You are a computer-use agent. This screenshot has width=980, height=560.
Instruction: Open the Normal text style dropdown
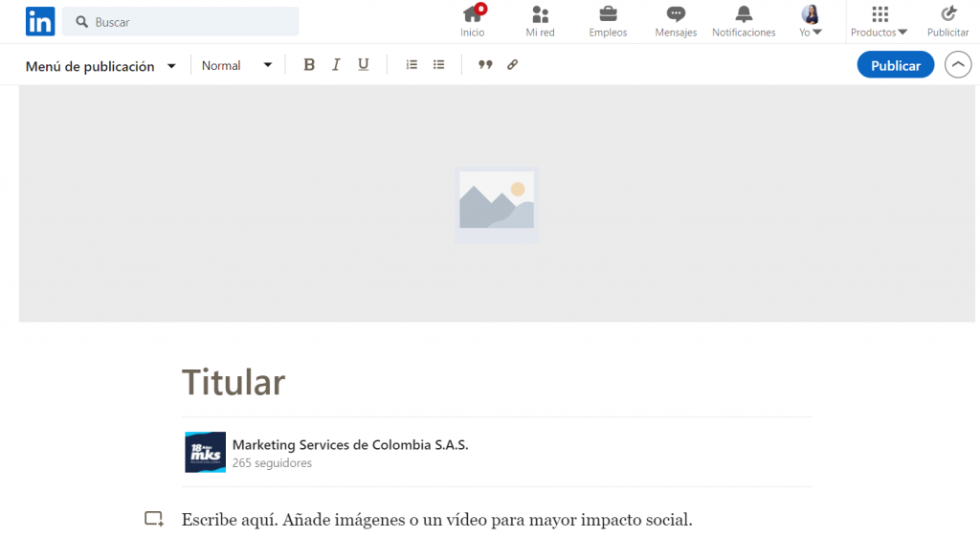point(235,65)
